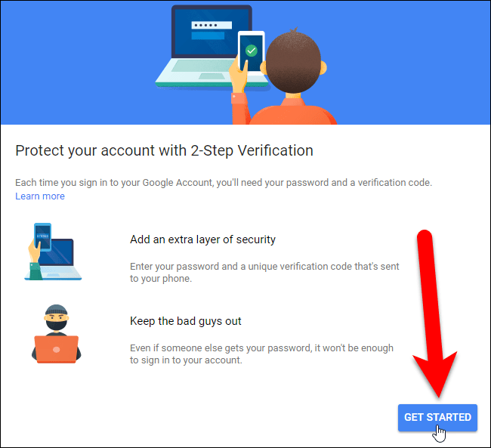The image size is (491, 448).
Task: Click the sentence about needing password and verification code
Action: [x=224, y=182]
